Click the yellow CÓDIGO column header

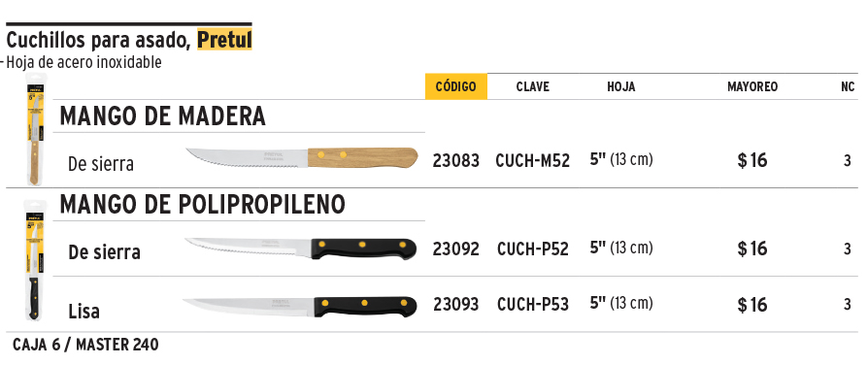tap(456, 87)
